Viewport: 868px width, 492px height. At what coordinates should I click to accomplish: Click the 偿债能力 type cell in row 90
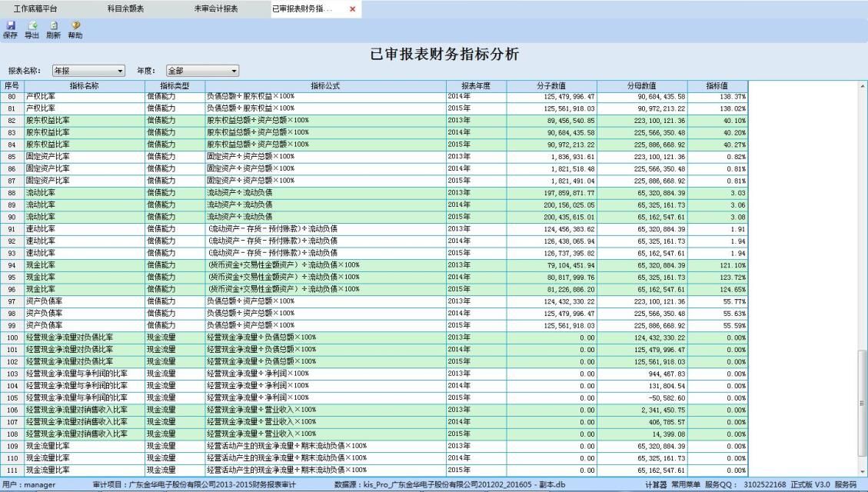(x=175, y=217)
